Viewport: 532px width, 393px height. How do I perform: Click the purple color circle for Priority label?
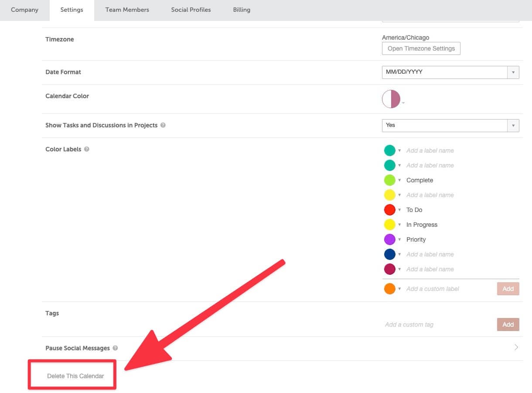click(389, 239)
